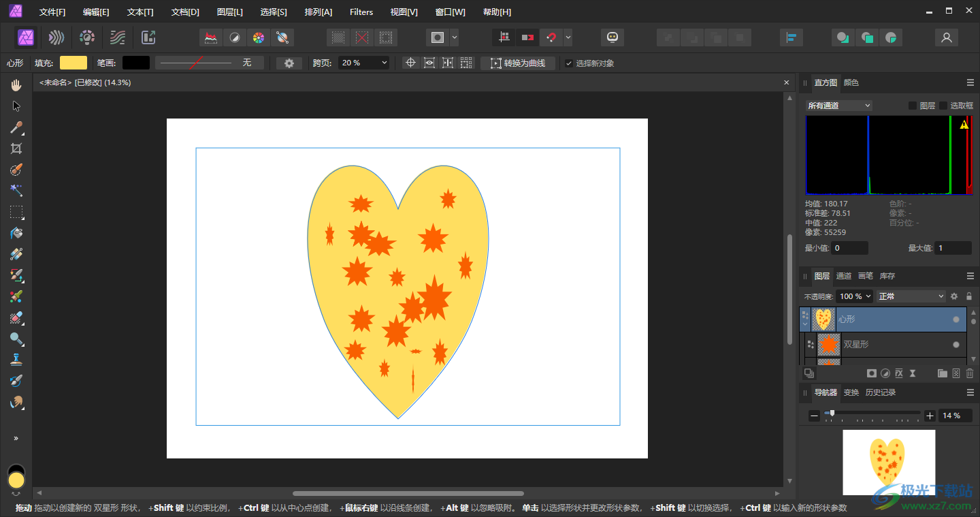The image size is (980, 517).
Task: Open the 跨页 20 % dropdown
Action: pyautogui.click(x=364, y=63)
